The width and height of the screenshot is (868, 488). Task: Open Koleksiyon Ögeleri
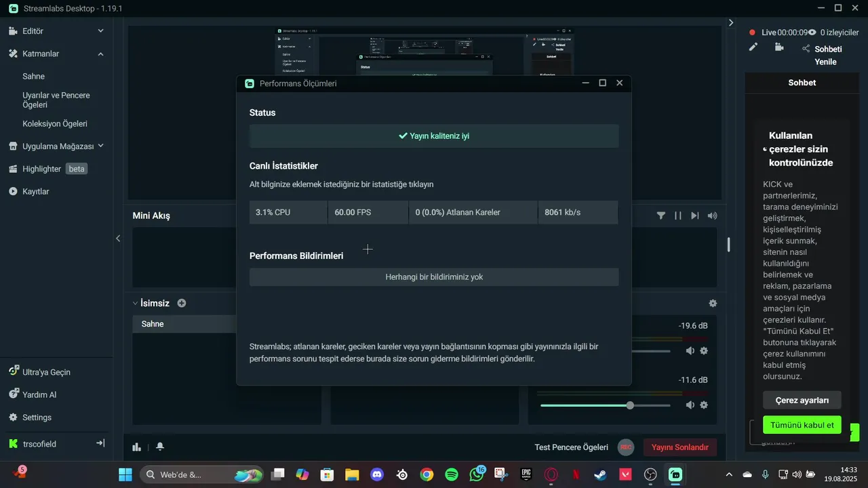55,124
